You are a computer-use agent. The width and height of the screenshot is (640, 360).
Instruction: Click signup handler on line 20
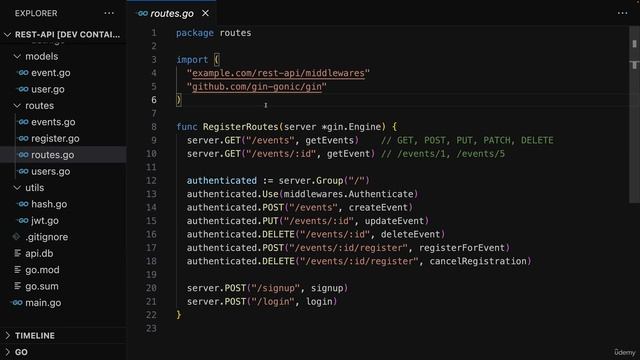point(327,288)
